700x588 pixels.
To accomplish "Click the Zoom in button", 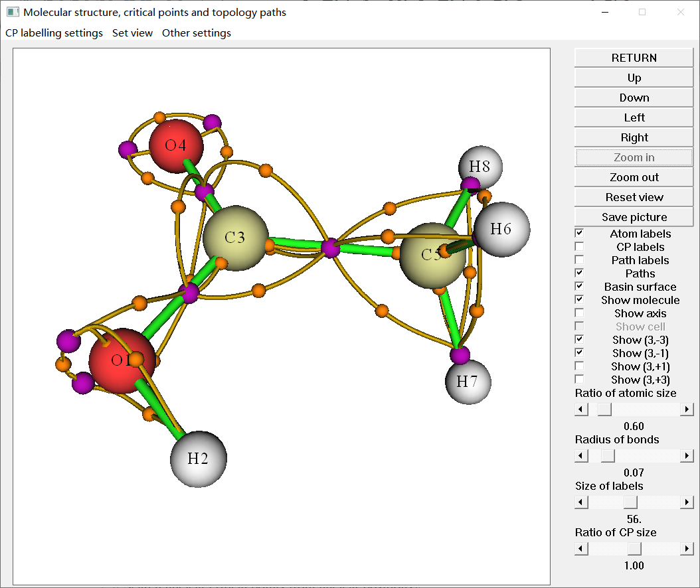I will tap(634, 157).
